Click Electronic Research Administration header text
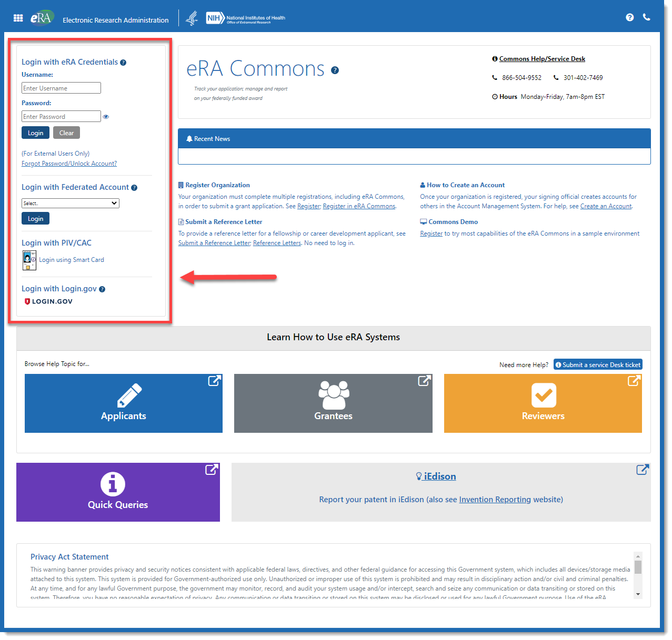The width and height of the screenshot is (672, 640). coord(116,21)
